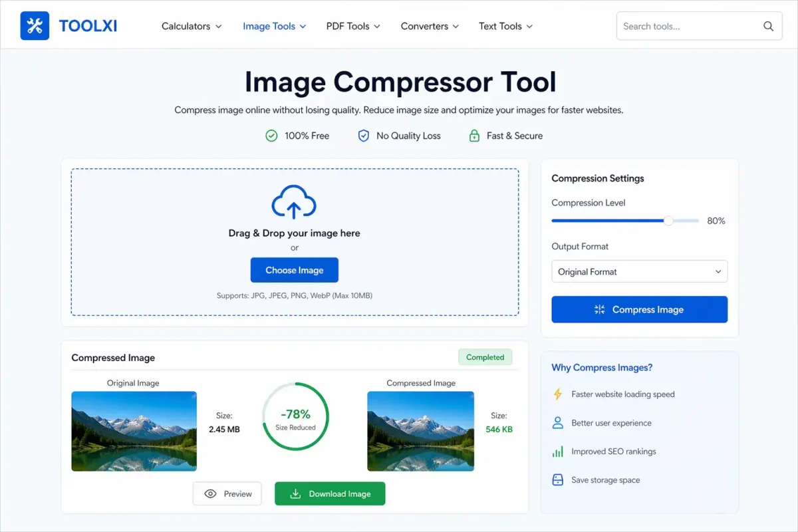Click the Fast & Secure lock icon
The width and height of the screenshot is (798, 532).
tap(474, 136)
